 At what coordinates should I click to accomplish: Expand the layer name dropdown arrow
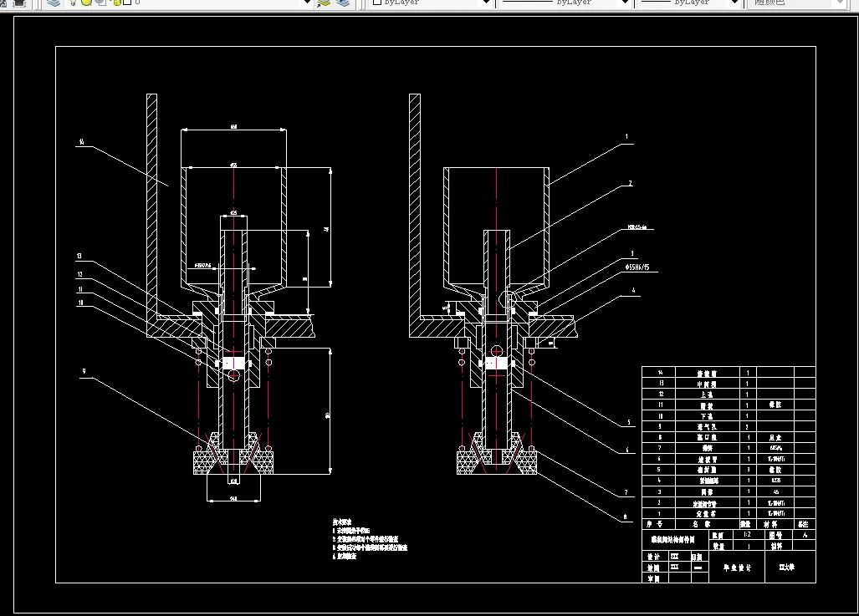click(x=307, y=3)
